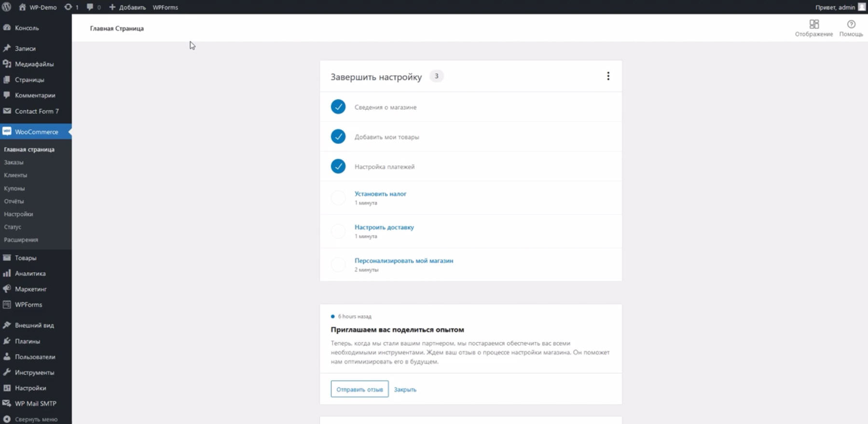Open the Помощь help icon
The height and width of the screenshot is (424, 868).
tap(851, 24)
